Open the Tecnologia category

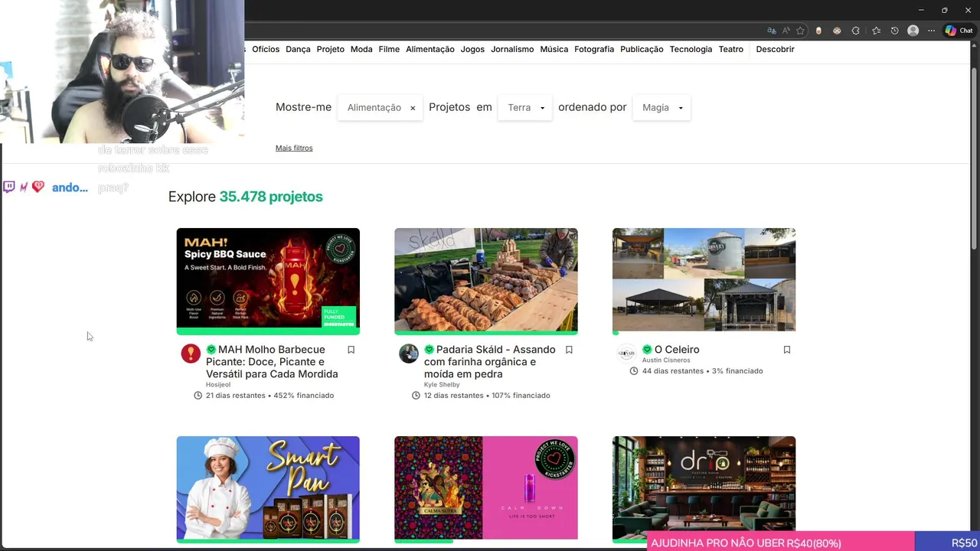(x=691, y=49)
